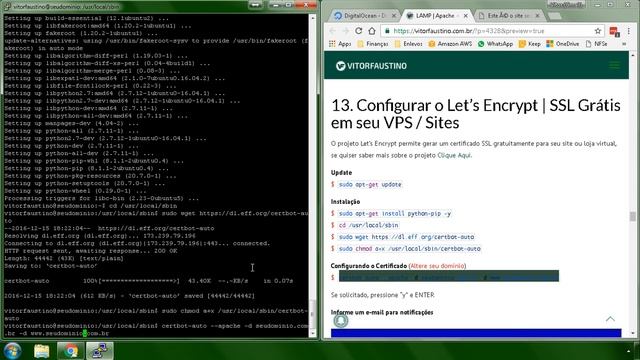Open the Windows Start menu
The image size is (640, 360).
[x=13, y=351]
